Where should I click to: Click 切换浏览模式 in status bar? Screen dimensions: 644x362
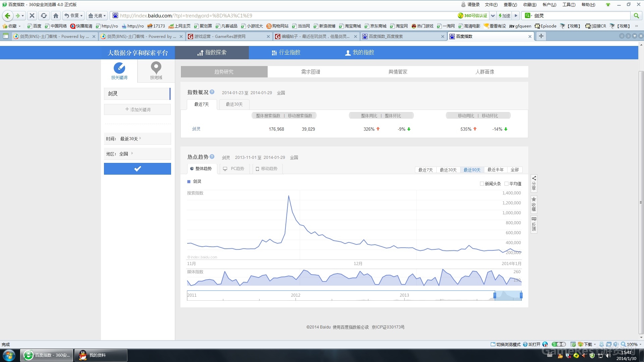[505, 344]
